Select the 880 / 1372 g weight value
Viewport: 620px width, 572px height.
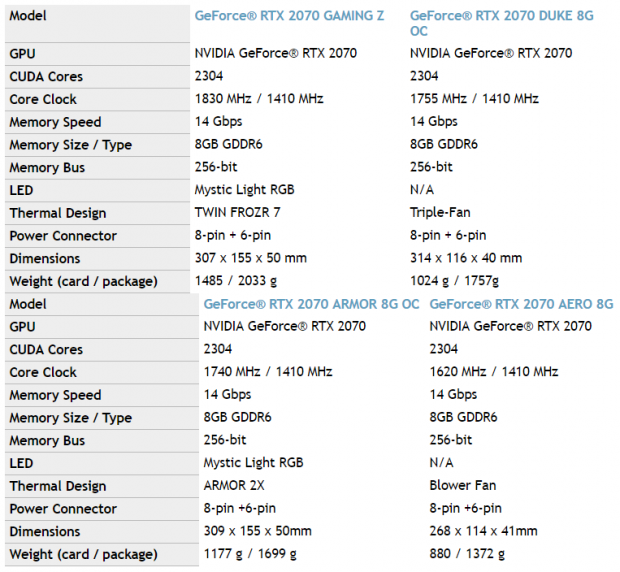coord(467,554)
